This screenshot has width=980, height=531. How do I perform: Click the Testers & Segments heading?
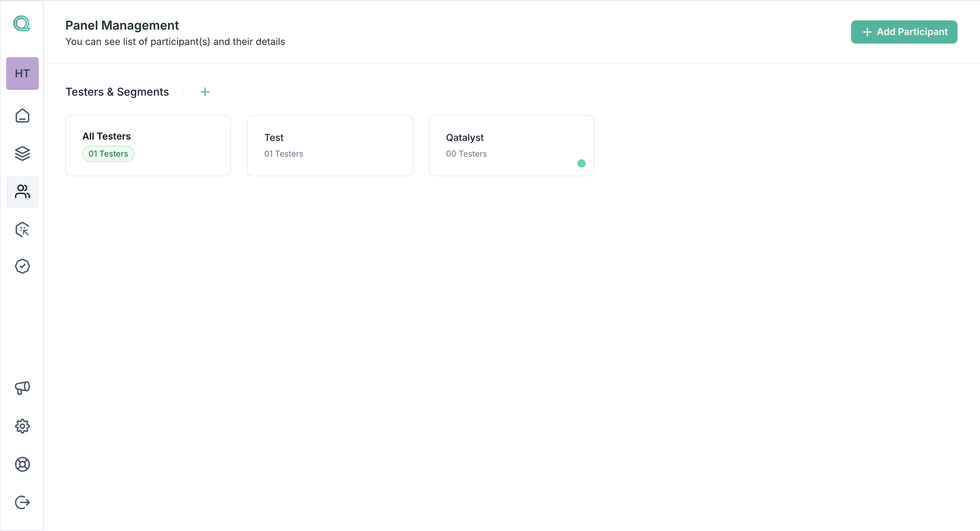pyautogui.click(x=117, y=92)
